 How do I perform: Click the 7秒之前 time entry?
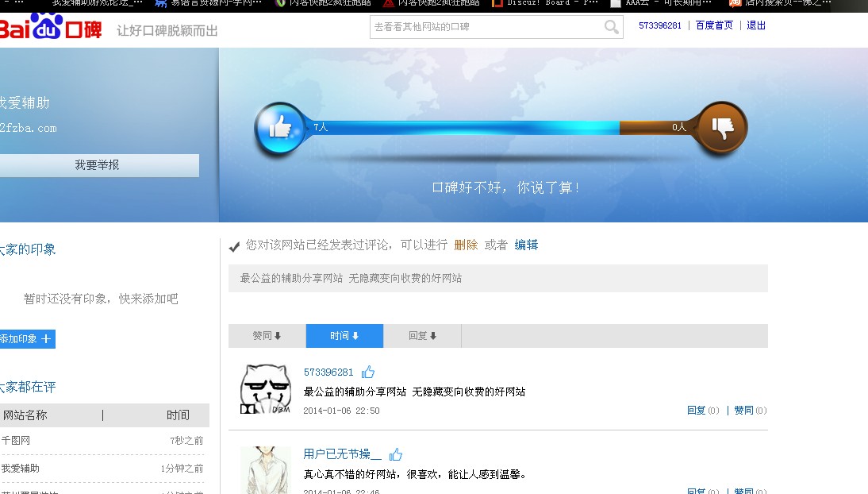pyautogui.click(x=186, y=441)
